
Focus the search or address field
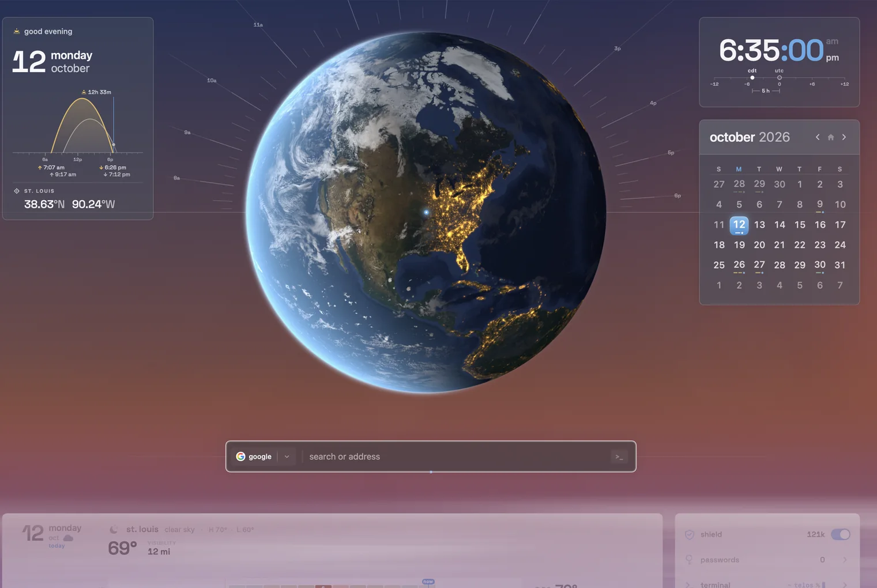click(456, 457)
